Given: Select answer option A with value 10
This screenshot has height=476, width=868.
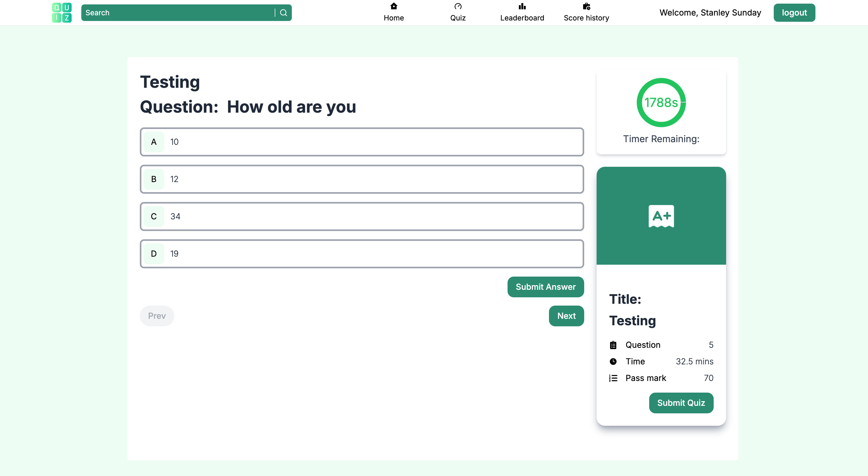Looking at the screenshot, I should [361, 142].
